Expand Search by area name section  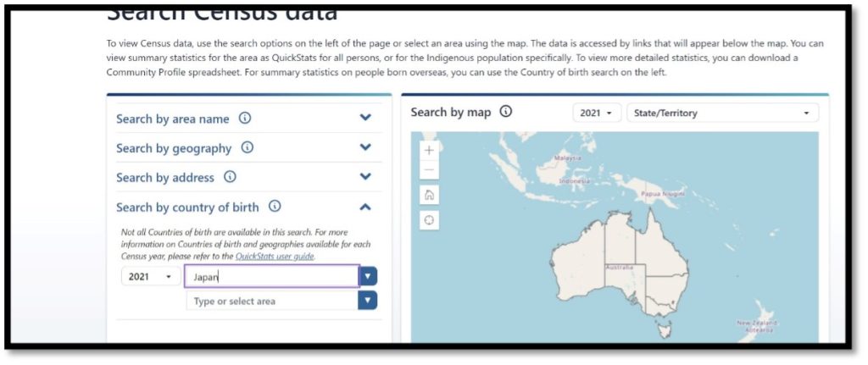pos(365,119)
